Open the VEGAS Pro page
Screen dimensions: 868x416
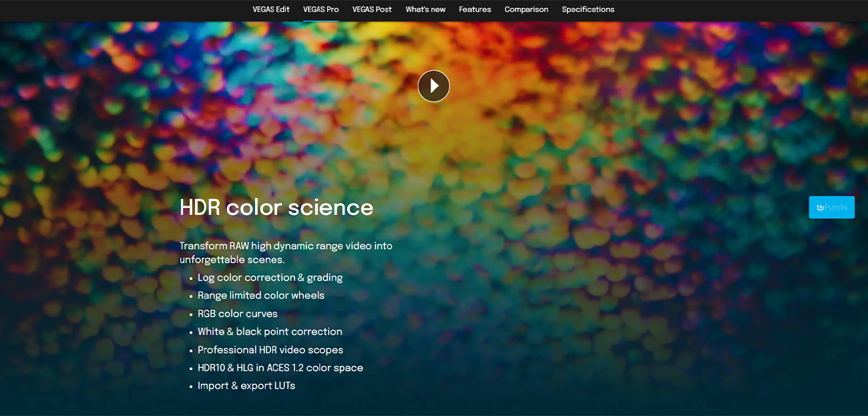tap(320, 9)
